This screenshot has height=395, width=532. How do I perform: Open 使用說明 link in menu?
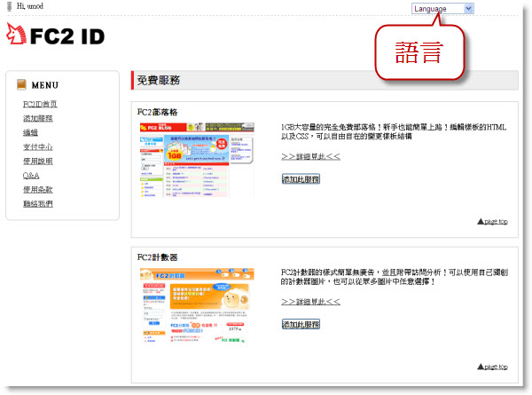click(37, 161)
